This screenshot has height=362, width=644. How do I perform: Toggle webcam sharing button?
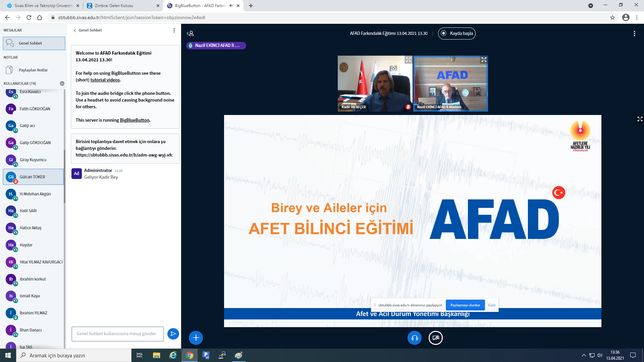tap(436, 338)
